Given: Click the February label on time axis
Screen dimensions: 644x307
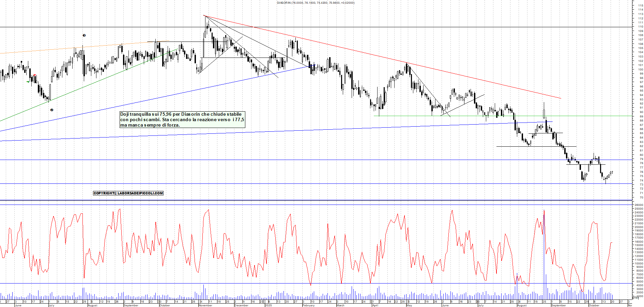Looking at the screenshot, I should (x=308, y=305).
